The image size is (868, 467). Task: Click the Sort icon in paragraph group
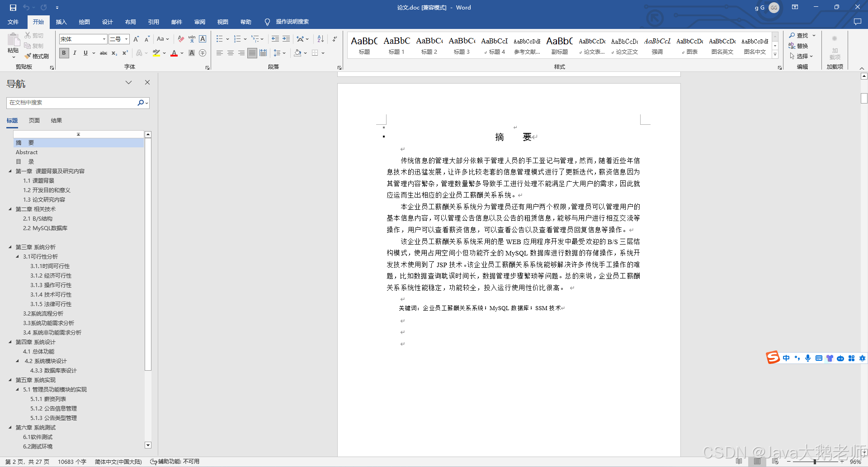(x=320, y=39)
